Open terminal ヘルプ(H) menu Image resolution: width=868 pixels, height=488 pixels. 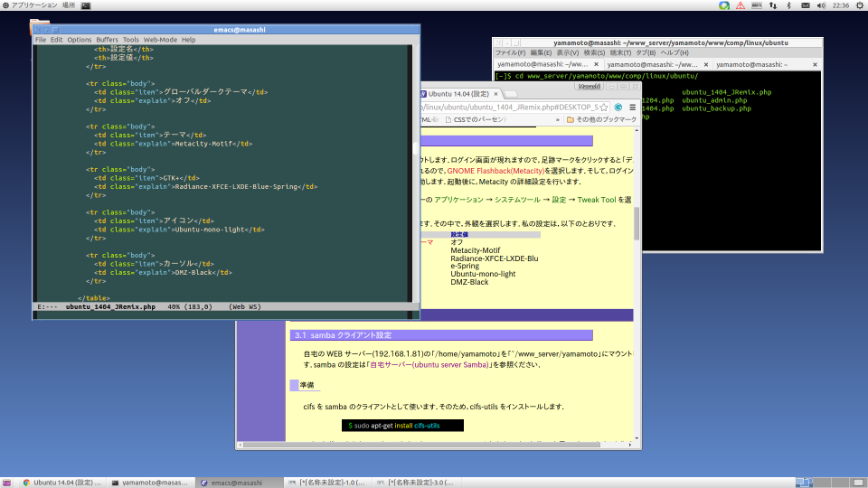[675, 53]
